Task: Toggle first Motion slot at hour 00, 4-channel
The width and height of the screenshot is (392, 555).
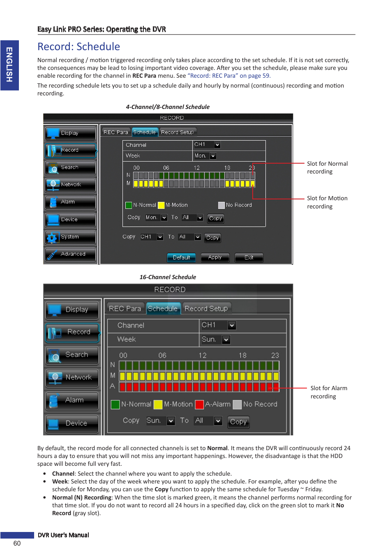Action: pyautogui.click(x=136, y=184)
